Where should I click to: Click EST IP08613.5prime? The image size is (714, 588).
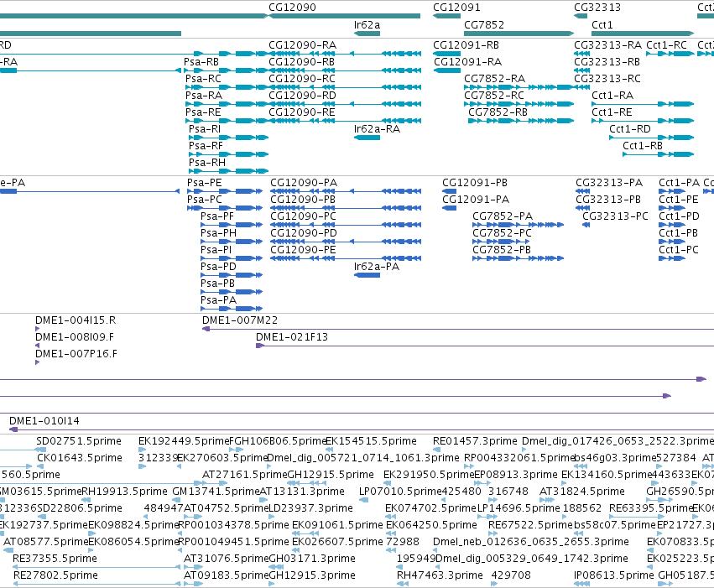coord(614,575)
